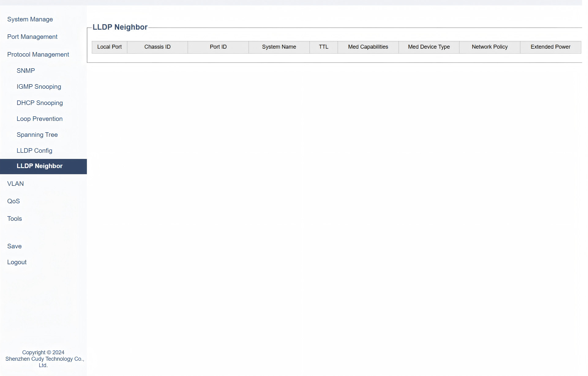The image size is (588, 376).
Task: Open DHCP Snooping configuration
Action: click(39, 103)
